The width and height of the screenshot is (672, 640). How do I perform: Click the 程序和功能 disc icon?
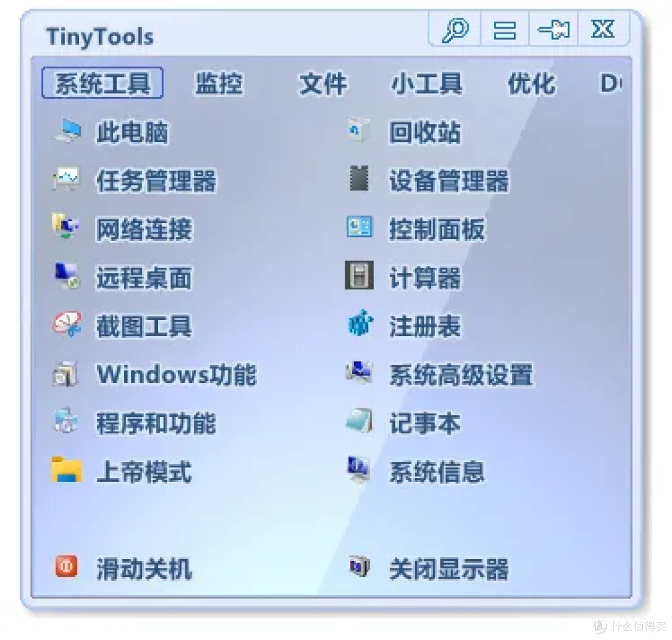pos(65,420)
